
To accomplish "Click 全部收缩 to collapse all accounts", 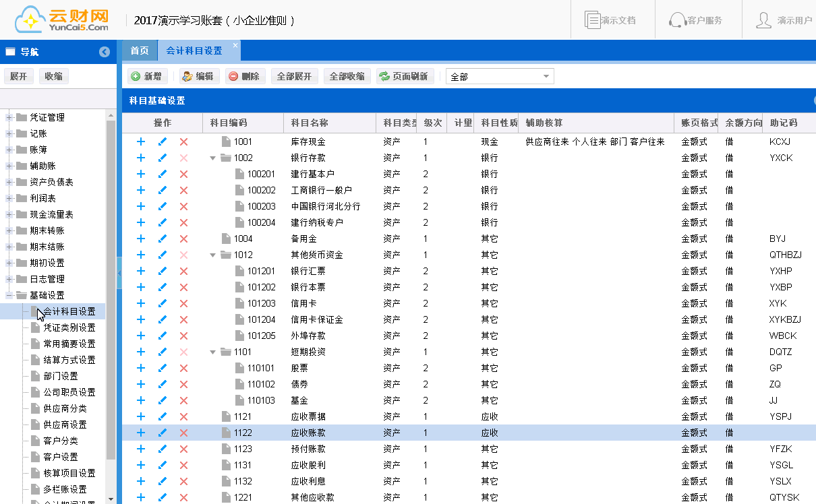I will 347,76.
